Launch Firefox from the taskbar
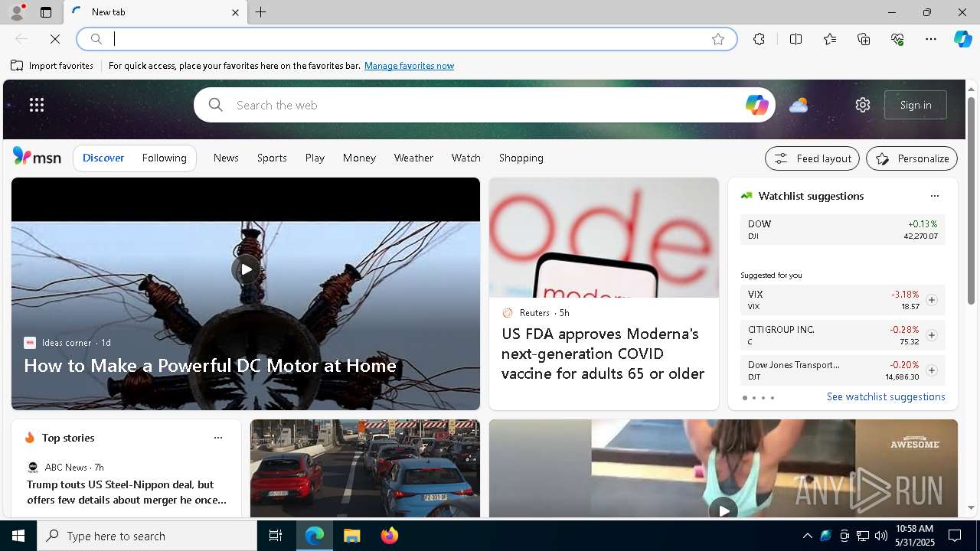Viewport: 980px width, 551px height. coord(390,536)
